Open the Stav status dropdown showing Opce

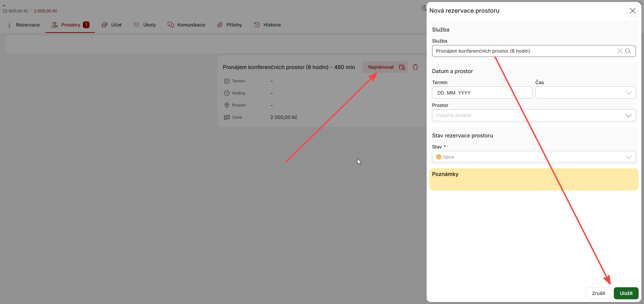[x=534, y=157]
